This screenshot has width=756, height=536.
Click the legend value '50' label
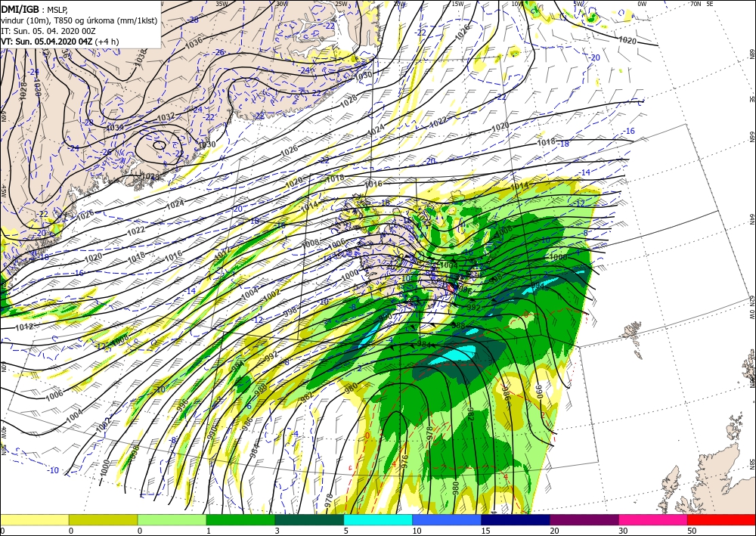click(x=692, y=531)
